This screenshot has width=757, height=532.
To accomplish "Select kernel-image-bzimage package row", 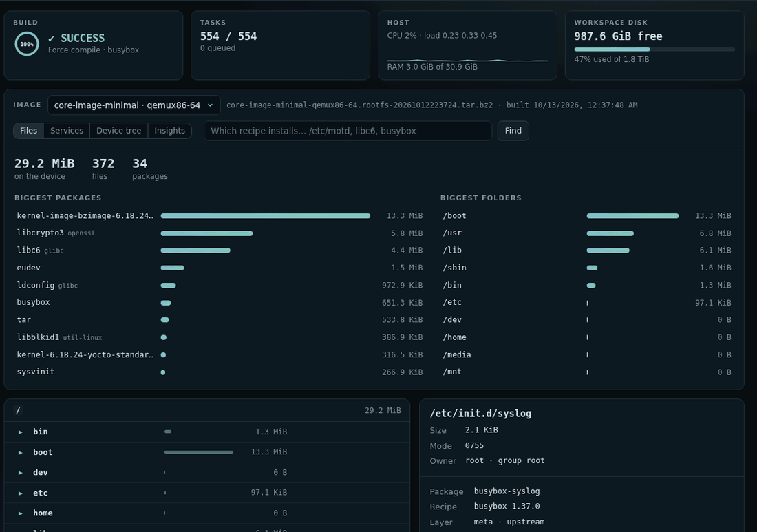I will point(220,216).
